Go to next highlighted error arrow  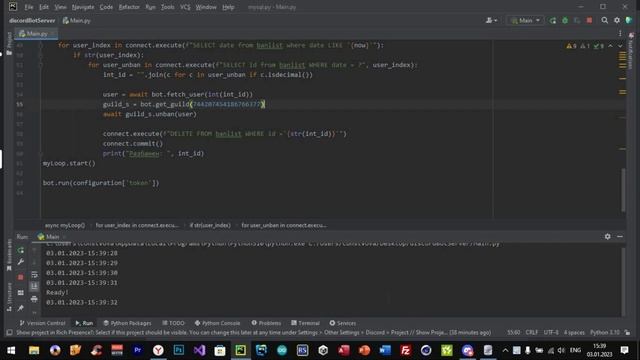[x=620, y=46]
